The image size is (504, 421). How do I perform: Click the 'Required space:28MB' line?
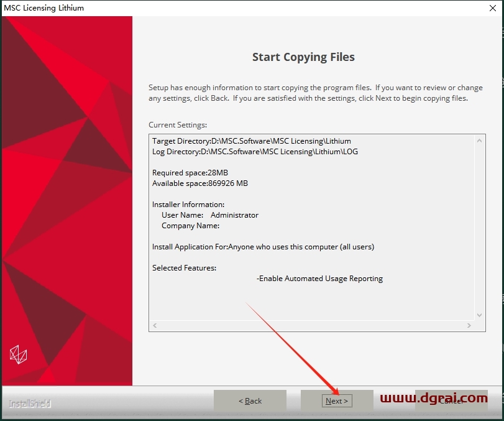coord(190,173)
